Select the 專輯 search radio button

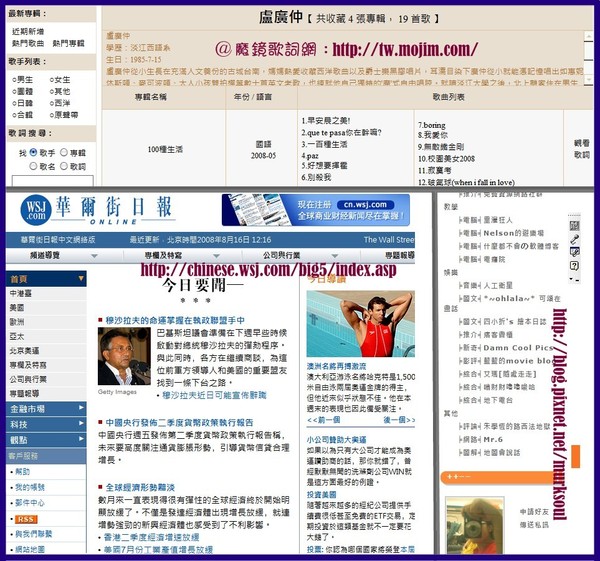(x=64, y=152)
